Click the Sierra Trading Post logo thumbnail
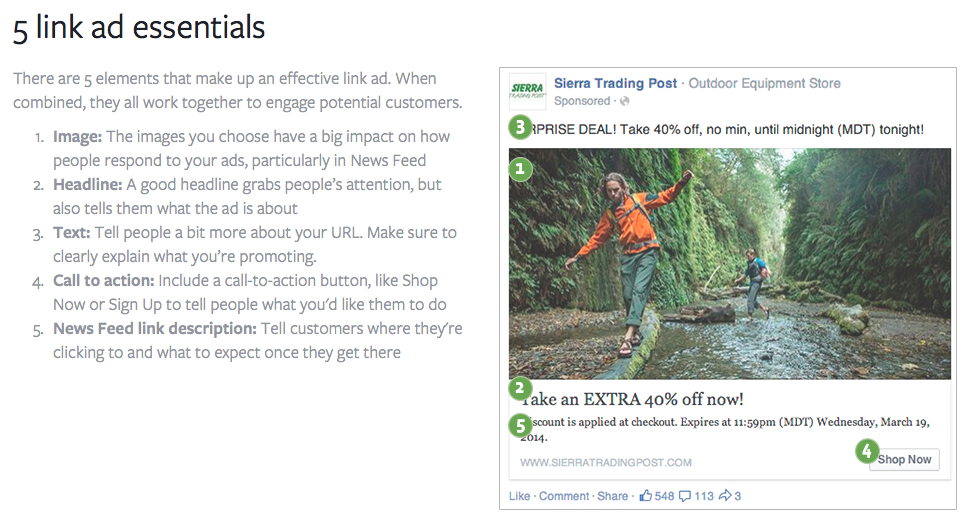Screen dimensions: 975x522 (x=527, y=91)
